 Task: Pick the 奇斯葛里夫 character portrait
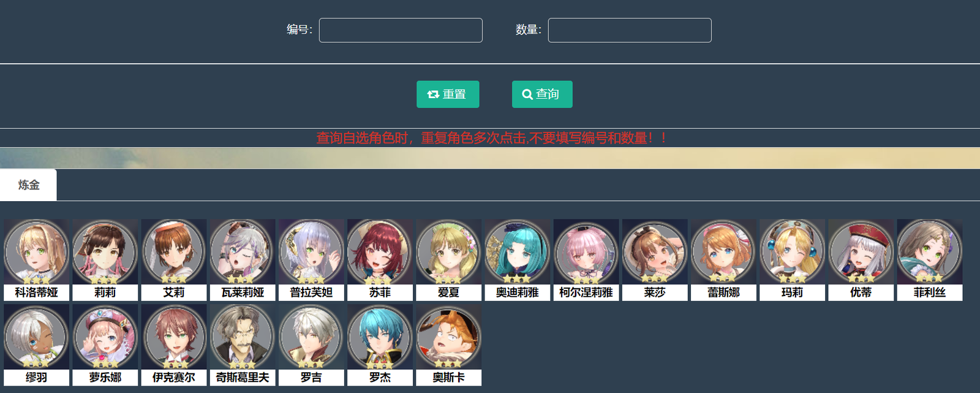243,345
